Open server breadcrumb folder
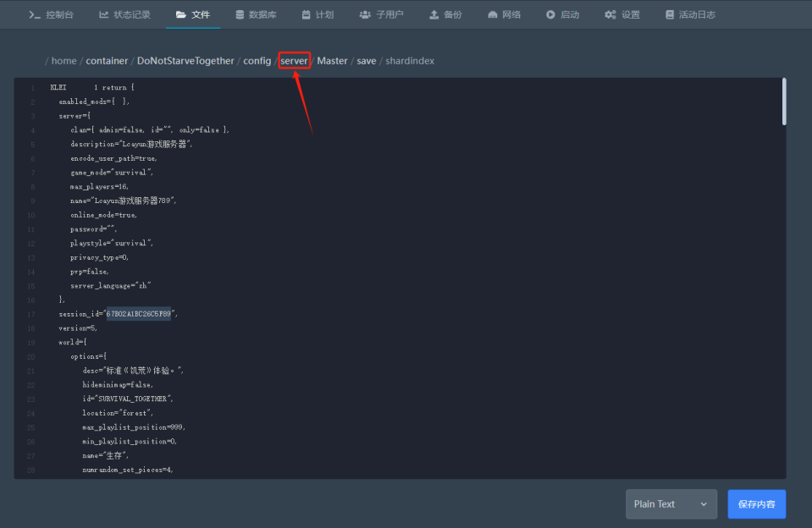 pos(294,61)
